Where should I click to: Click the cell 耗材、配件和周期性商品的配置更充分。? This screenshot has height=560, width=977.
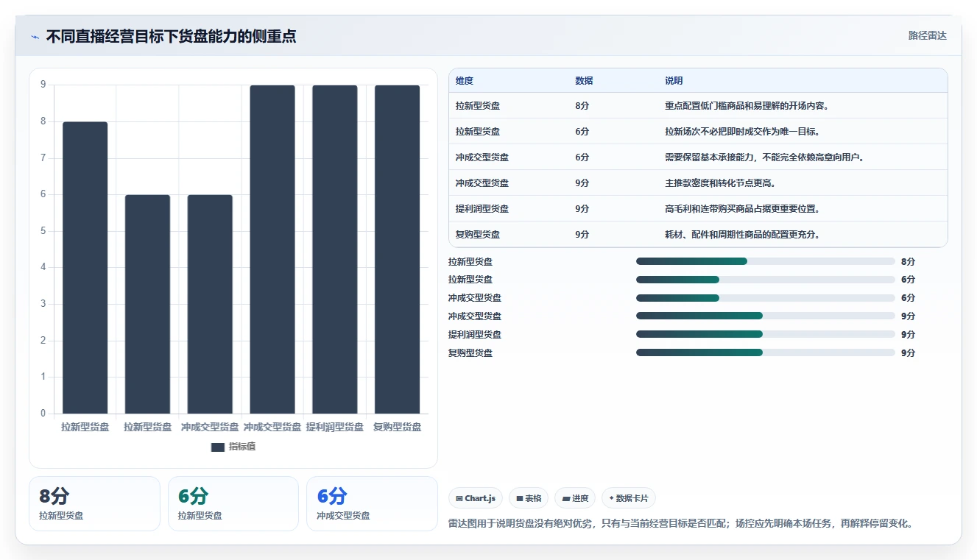pyautogui.click(x=742, y=235)
